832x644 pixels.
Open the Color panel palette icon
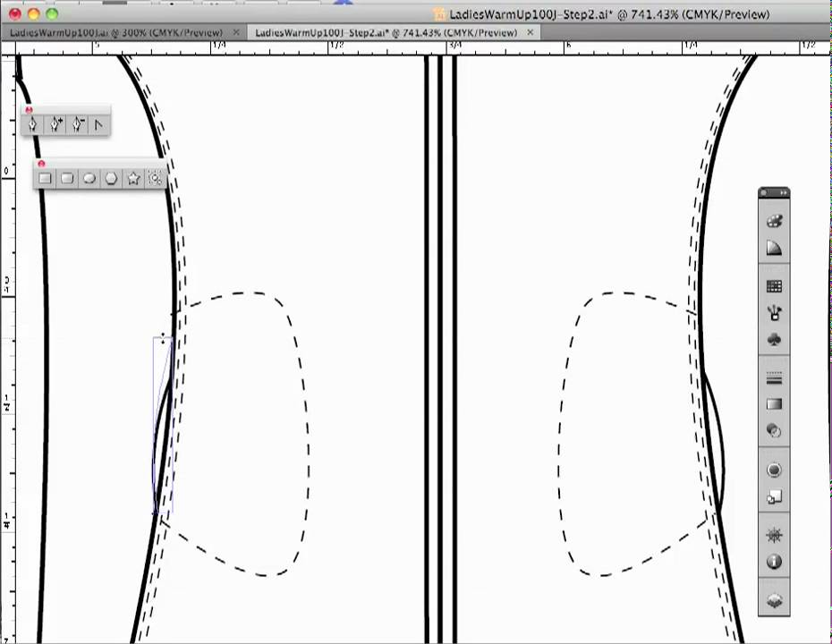click(x=774, y=221)
